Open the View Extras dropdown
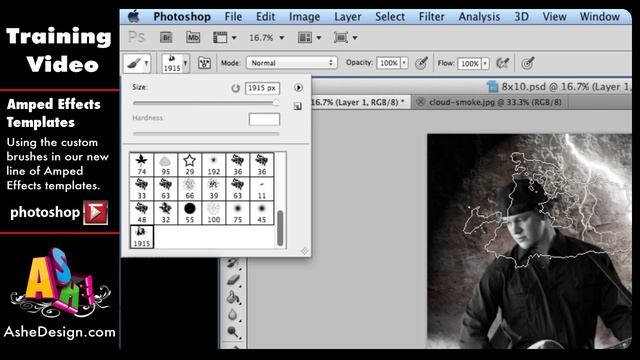 click(x=224, y=38)
